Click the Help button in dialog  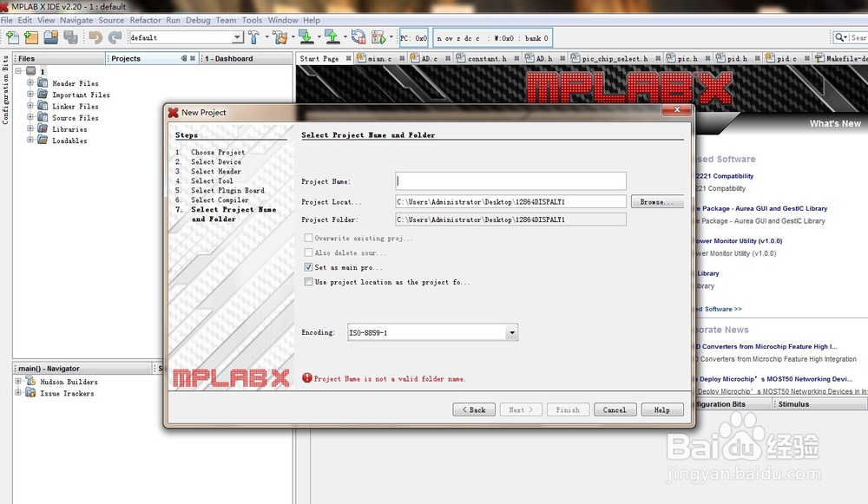662,410
